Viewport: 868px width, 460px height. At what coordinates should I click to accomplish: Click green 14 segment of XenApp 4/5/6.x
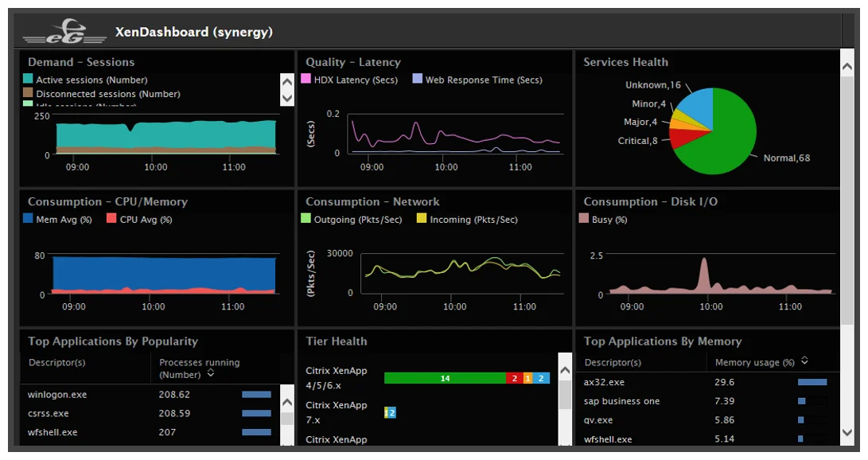click(445, 378)
